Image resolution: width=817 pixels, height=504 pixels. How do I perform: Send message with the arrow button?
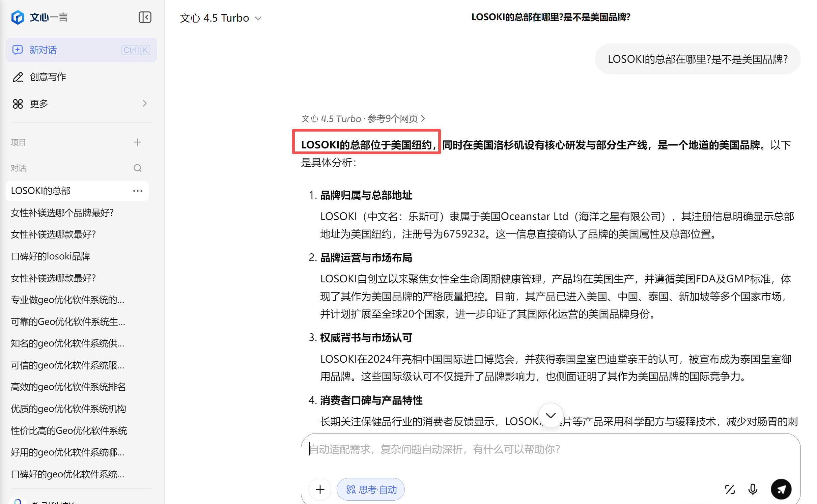click(x=781, y=489)
